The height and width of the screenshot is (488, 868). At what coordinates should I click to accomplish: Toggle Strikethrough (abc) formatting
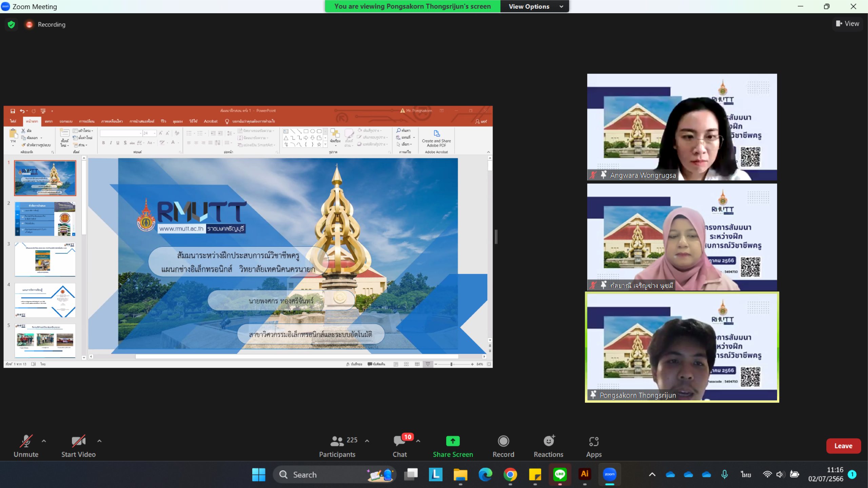(x=132, y=143)
